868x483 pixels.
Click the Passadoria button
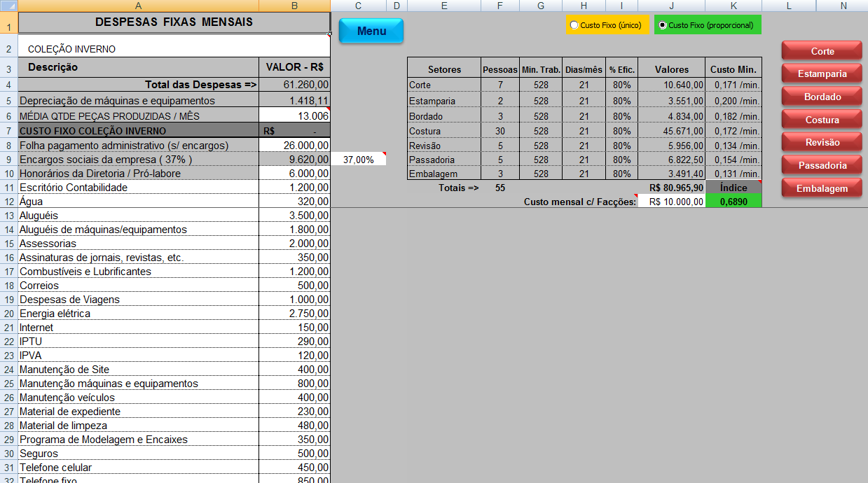(822, 165)
